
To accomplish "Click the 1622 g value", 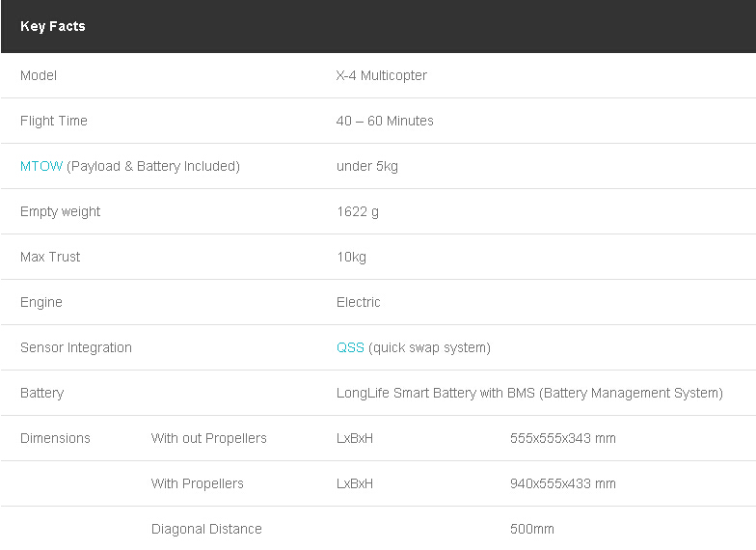I will (x=358, y=212).
